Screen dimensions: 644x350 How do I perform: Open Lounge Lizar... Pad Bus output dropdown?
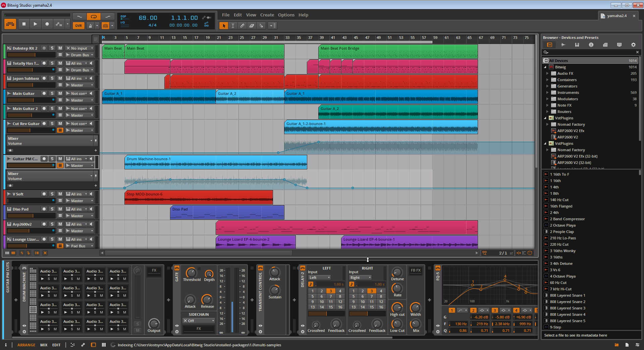click(x=79, y=246)
